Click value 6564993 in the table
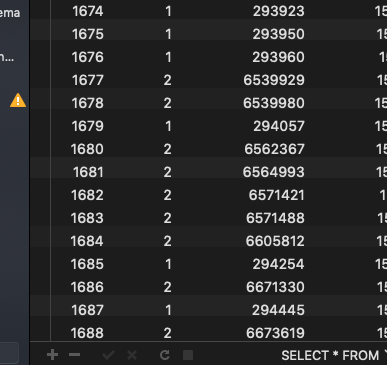 (274, 172)
